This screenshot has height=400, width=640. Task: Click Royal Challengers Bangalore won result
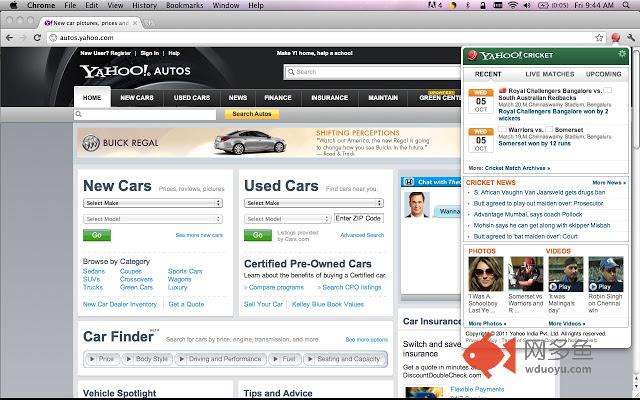553,115
